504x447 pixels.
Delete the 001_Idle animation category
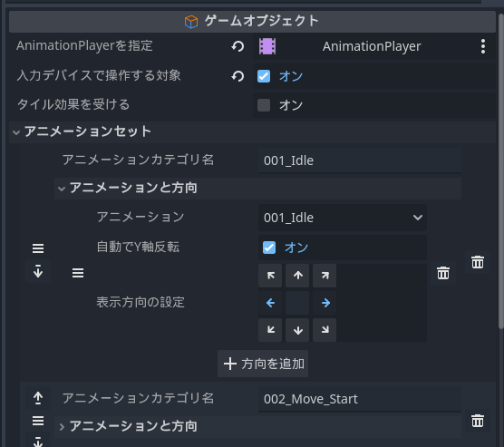tap(478, 262)
